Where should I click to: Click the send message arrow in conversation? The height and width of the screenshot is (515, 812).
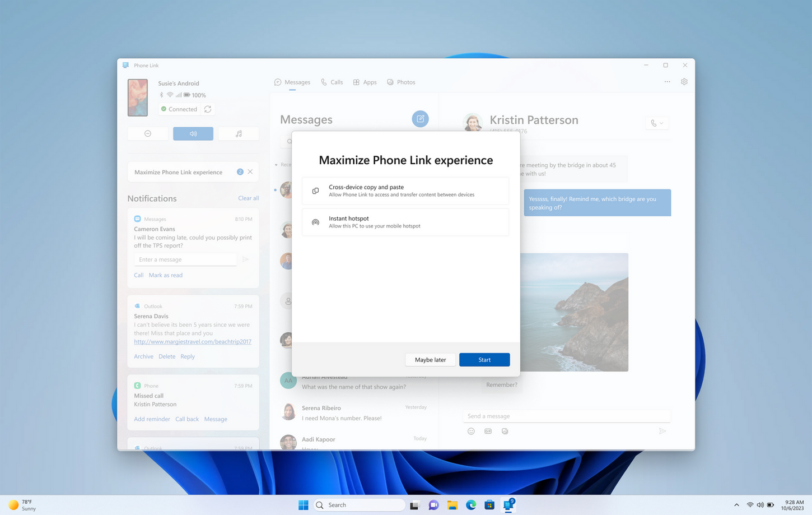[x=662, y=432]
